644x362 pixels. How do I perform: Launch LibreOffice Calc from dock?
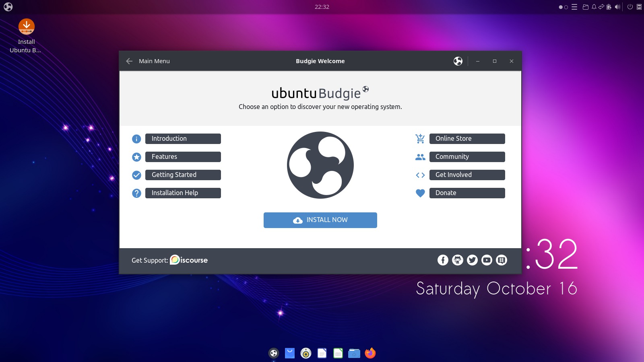(x=338, y=353)
